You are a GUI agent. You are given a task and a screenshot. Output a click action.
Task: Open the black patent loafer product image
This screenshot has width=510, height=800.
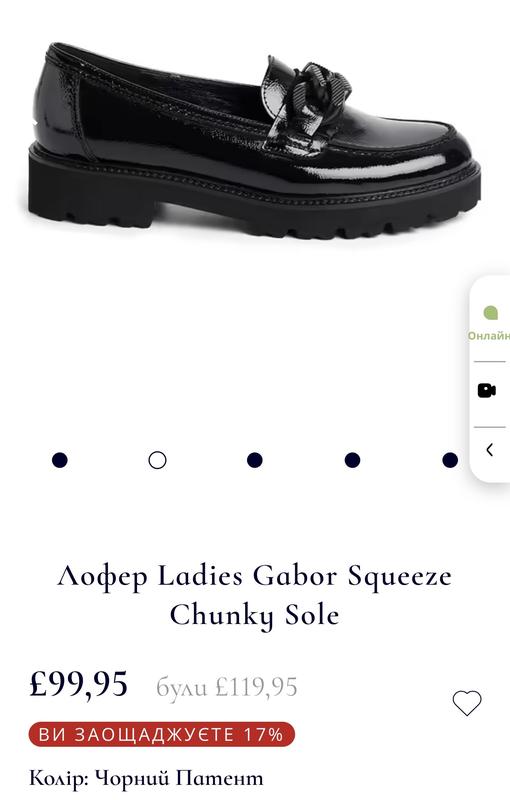click(254, 140)
